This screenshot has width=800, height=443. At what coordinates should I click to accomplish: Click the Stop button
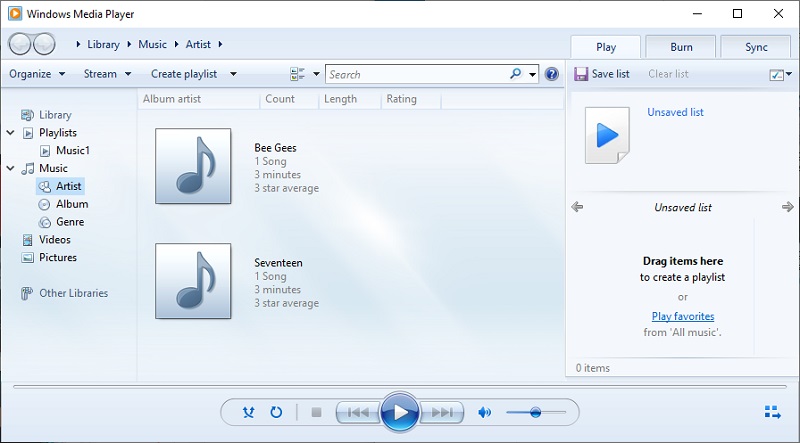pos(316,412)
